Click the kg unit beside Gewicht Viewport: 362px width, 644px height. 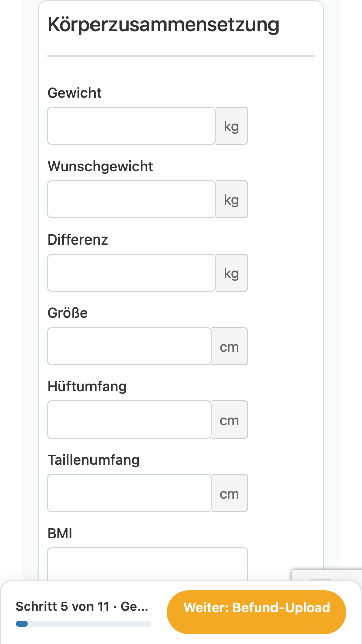coord(231,126)
